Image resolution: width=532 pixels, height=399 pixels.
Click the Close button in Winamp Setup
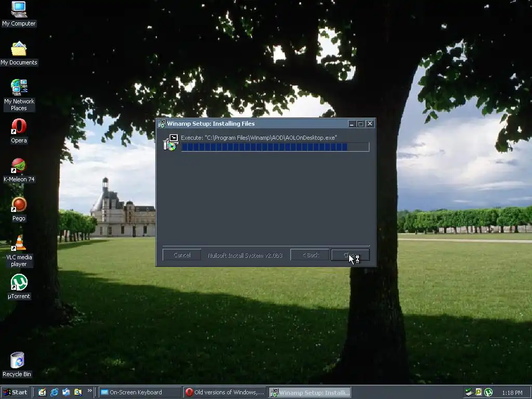point(350,255)
